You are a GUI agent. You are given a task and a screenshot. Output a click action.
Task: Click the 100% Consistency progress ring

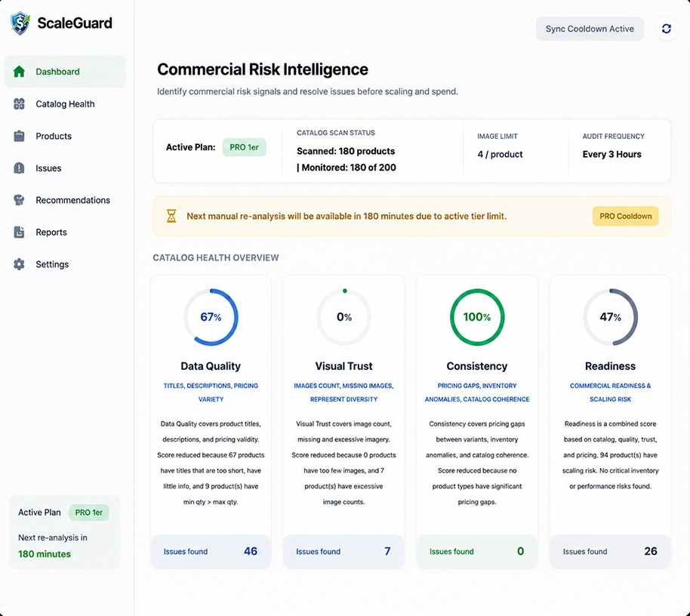coord(477,317)
